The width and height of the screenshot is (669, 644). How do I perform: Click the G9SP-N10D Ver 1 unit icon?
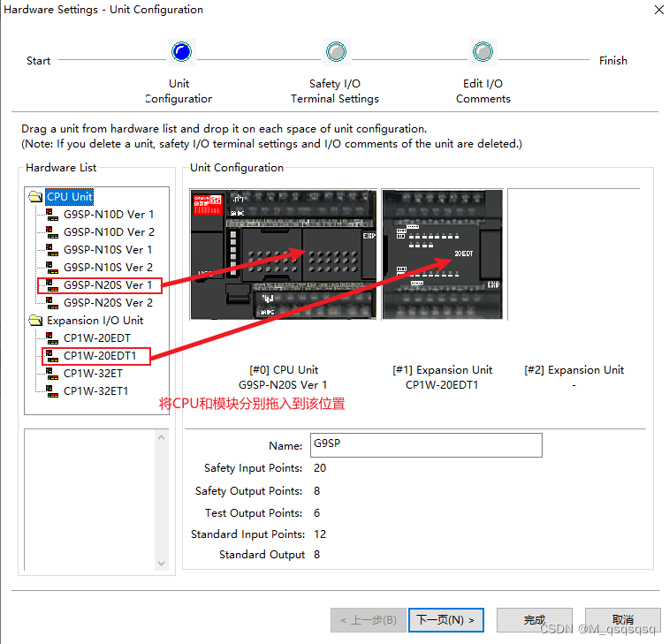pyautogui.click(x=52, y=215)
